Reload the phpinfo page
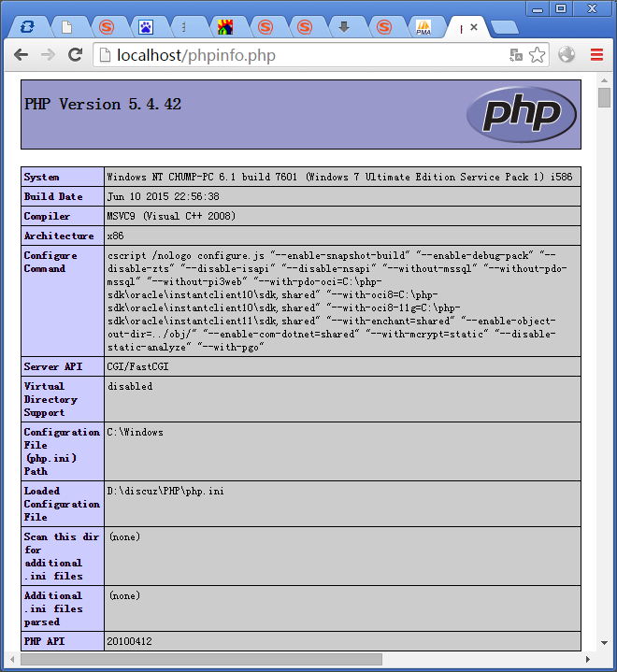Viewport: 617px width, 672px height. click(76, 55)
